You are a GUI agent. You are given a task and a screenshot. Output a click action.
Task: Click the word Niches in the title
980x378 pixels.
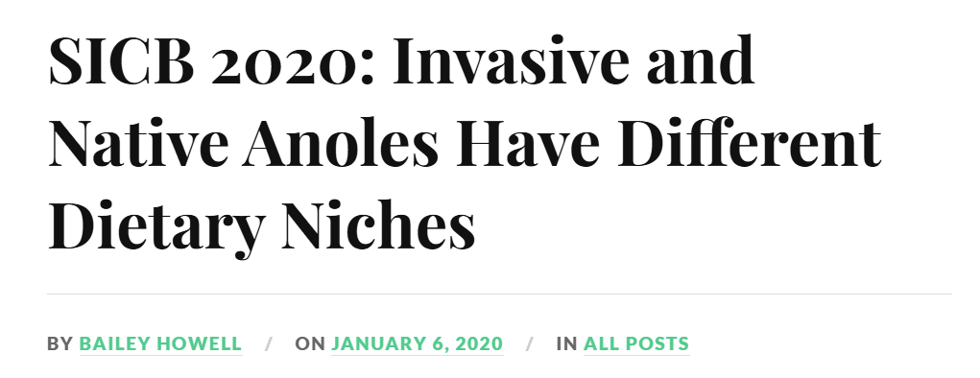[x=378, y=226]
